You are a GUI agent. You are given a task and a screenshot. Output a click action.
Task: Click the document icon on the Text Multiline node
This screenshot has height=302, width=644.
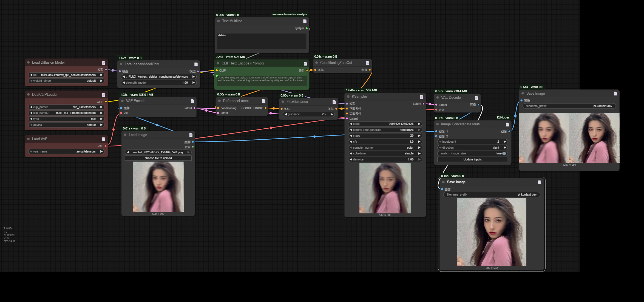tap(304, 21)
